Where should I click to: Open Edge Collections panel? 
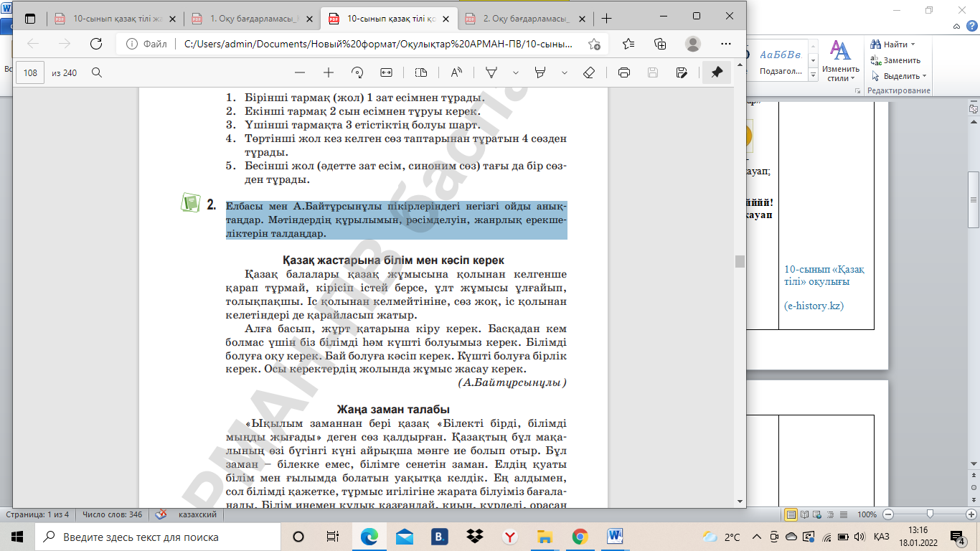(x=660, y=44)
